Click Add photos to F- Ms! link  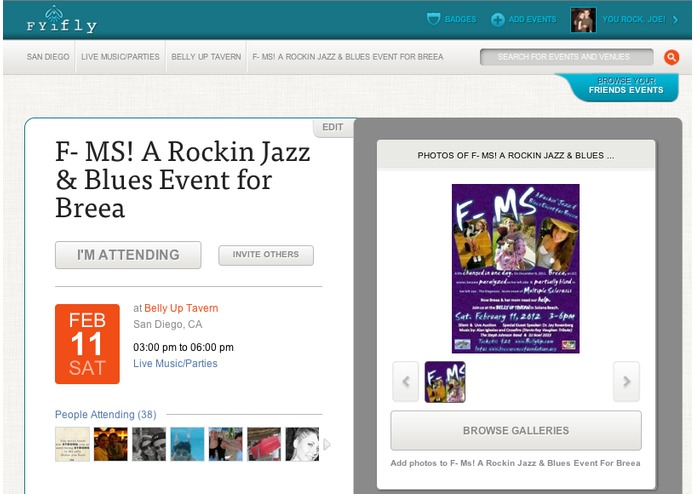[x=515, y=463]
